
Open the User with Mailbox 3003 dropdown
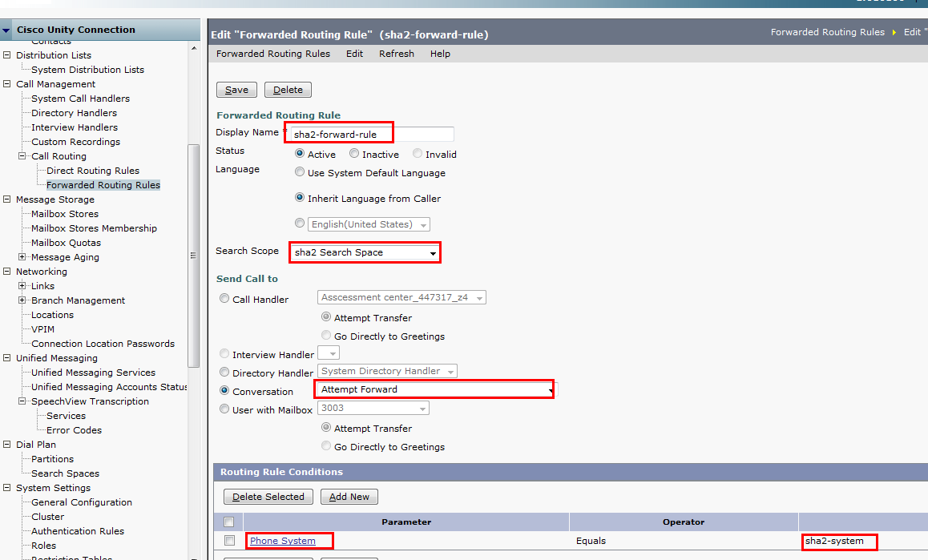pos(373,408)
